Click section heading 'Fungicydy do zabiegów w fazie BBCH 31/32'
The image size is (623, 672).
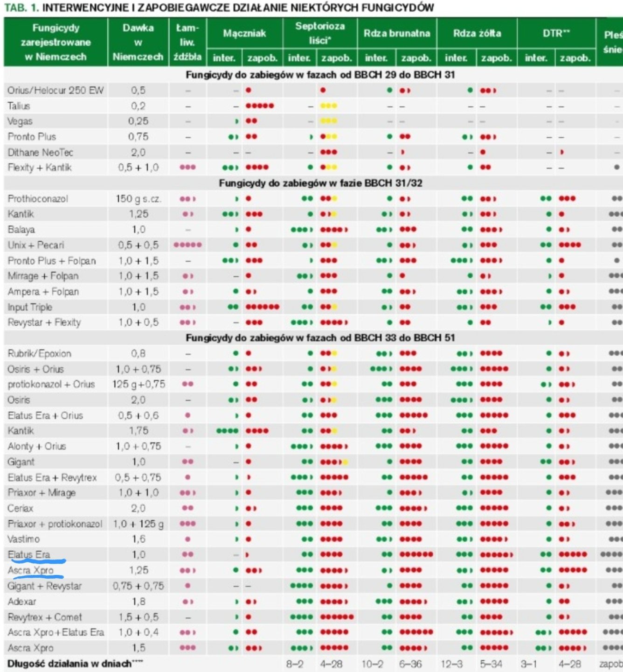(320, 183)
